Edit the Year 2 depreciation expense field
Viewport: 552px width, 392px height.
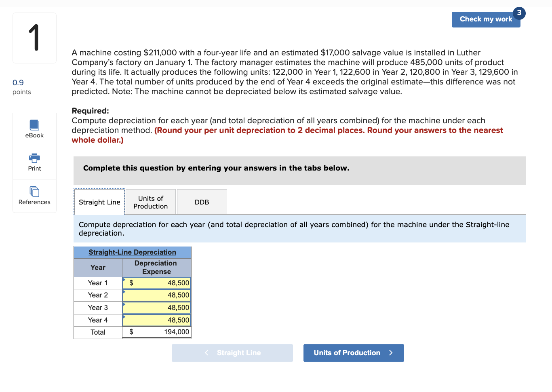(156, 295)
